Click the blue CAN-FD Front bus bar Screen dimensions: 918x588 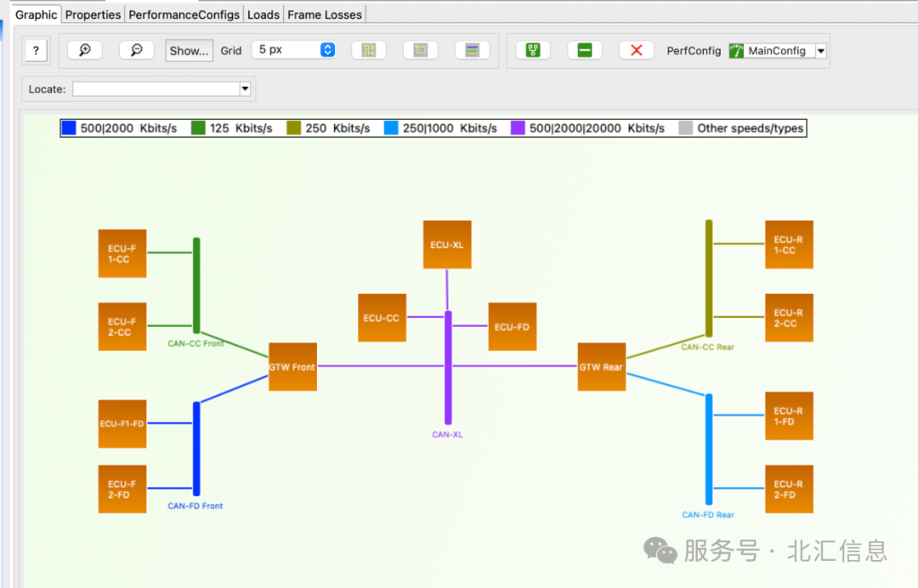pyautogui.click(x=196, y=449)
